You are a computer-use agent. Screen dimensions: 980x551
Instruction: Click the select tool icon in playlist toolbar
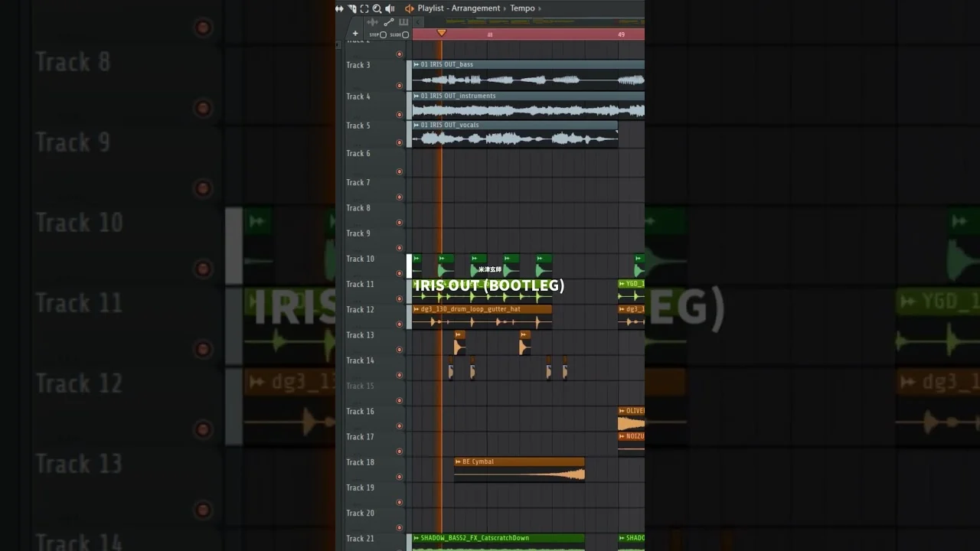pos(352,8)
